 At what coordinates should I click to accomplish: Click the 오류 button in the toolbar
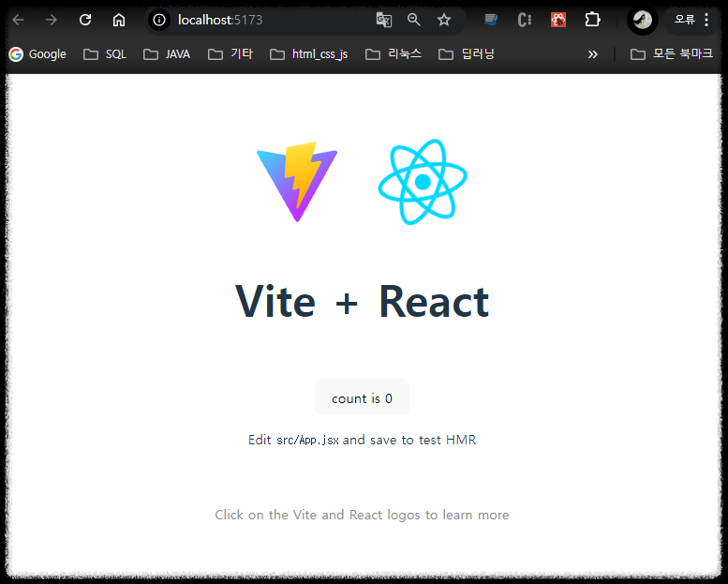[684, 20]
